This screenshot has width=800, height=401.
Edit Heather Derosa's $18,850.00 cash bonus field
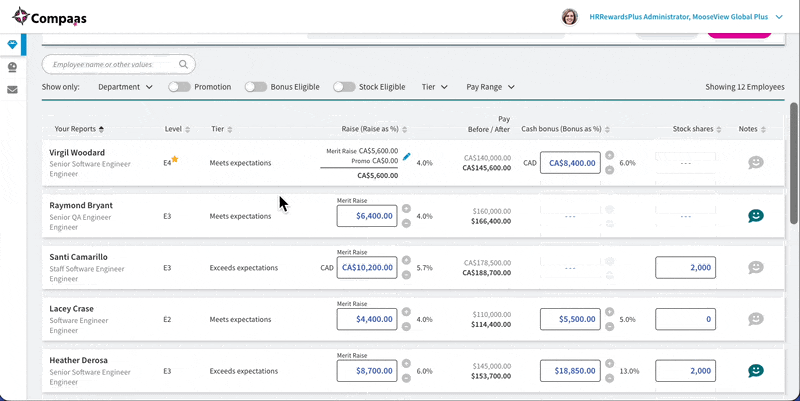[570, 370]
